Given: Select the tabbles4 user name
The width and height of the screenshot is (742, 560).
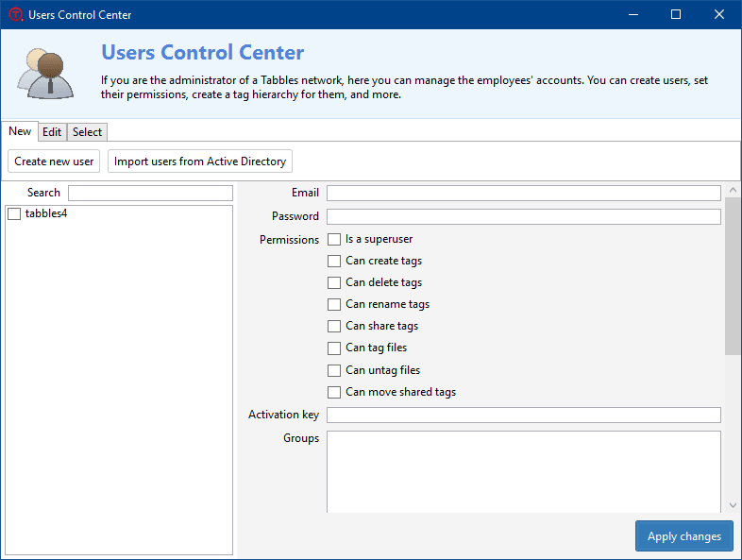Looking at the screenshot, I should tap(46, 213).
